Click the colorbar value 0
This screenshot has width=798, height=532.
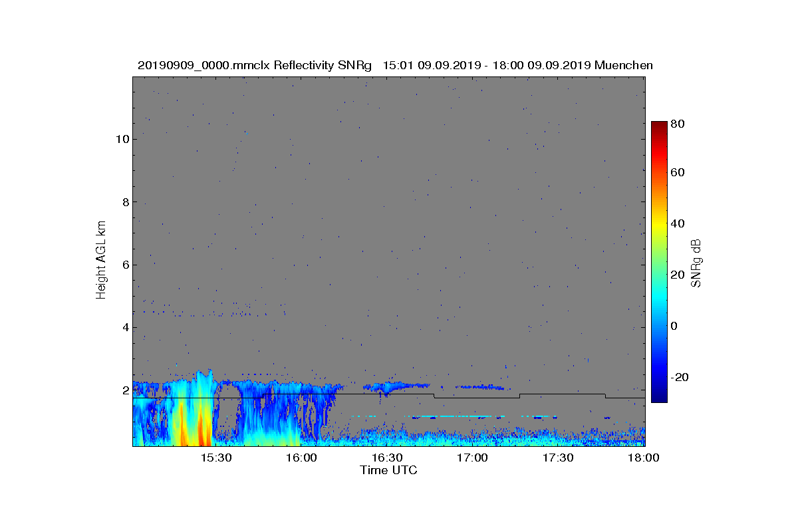point(676,326)
